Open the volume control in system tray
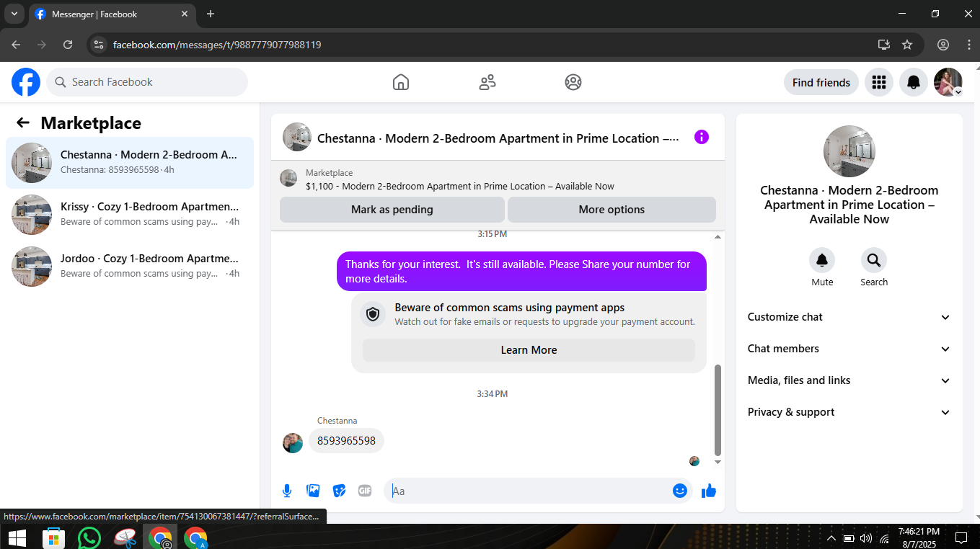980x549 pixels. tap(866, 538)
